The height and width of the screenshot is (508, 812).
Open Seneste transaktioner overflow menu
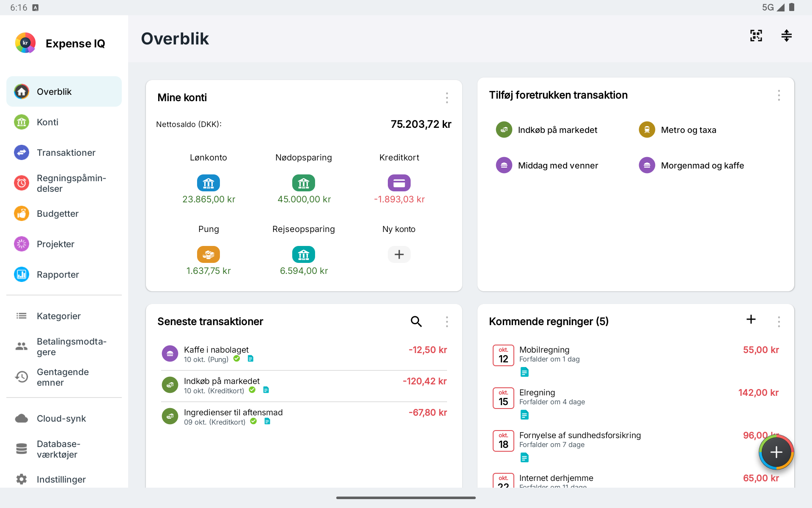(x=447, y=322)
